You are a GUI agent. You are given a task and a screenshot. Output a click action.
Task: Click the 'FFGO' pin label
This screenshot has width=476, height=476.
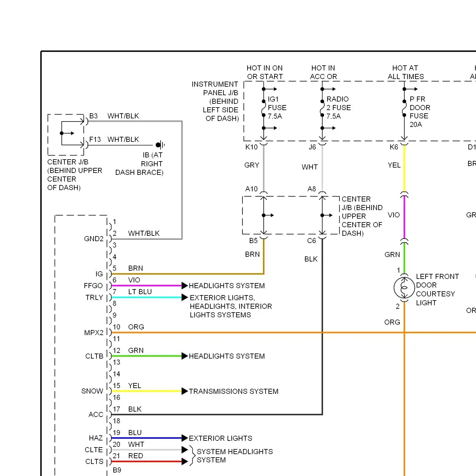pos(93,286)
